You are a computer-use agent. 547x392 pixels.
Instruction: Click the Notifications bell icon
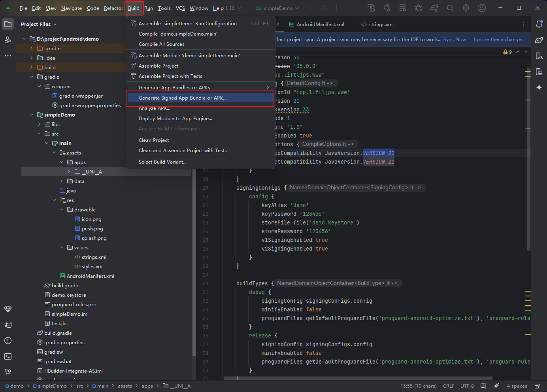539,24
